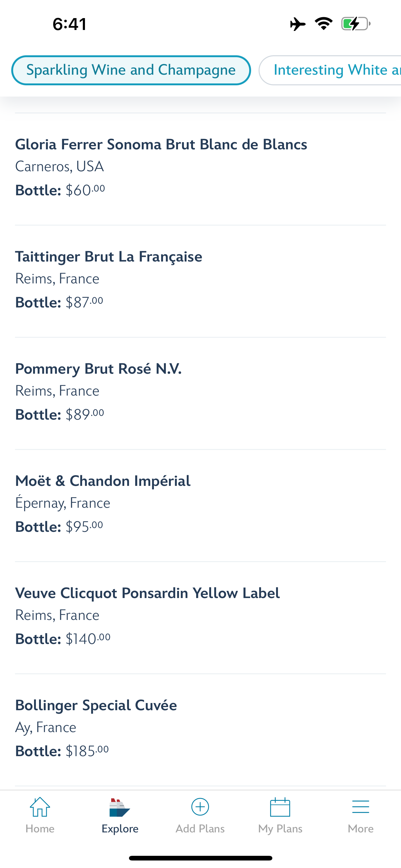Select Bollinger Special Cuvée entry
The height and width of the screenshot is (868, 401).
coord(96,706)
